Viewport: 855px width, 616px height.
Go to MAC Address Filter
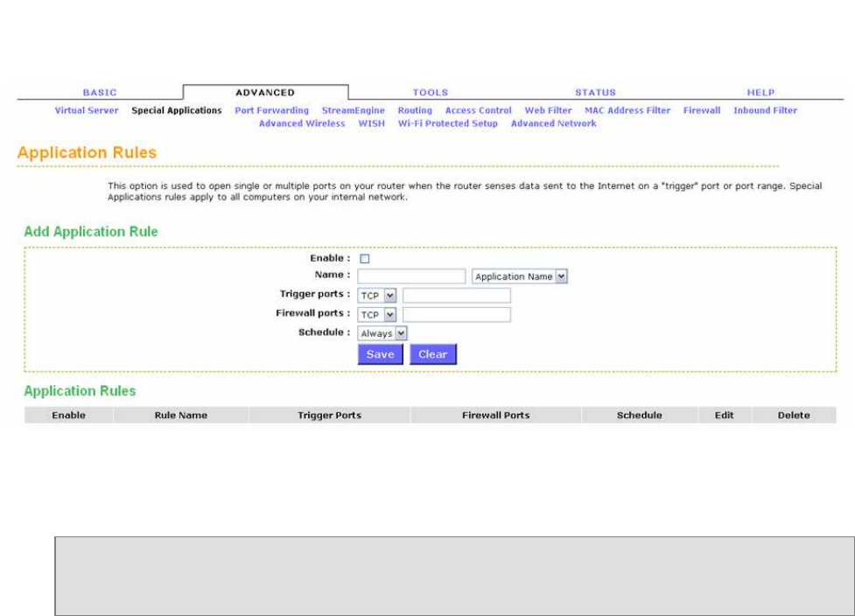click(627, 110)
